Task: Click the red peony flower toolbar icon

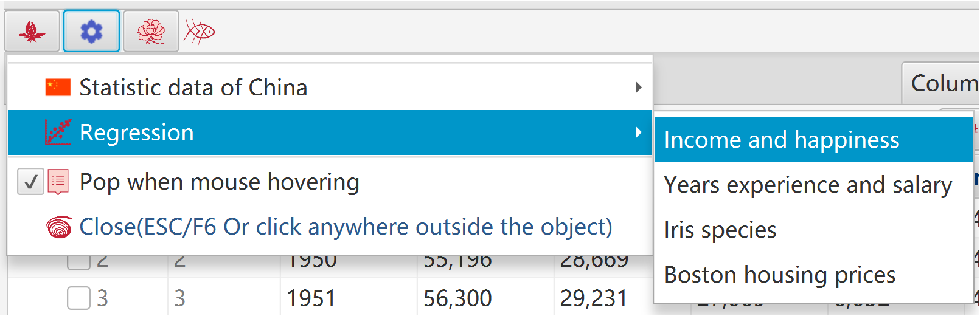Action: 151,31
